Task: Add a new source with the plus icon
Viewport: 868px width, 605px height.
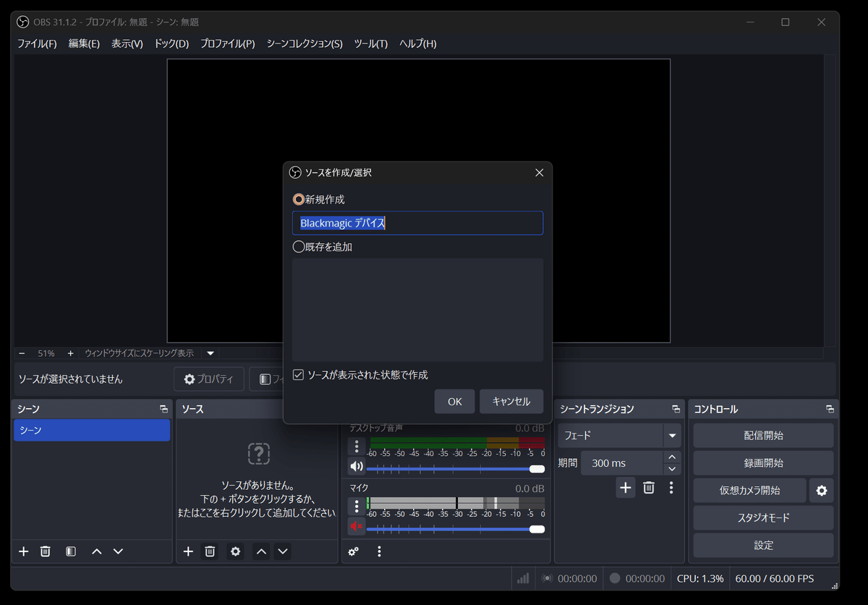Action: [x=188, y=551]
